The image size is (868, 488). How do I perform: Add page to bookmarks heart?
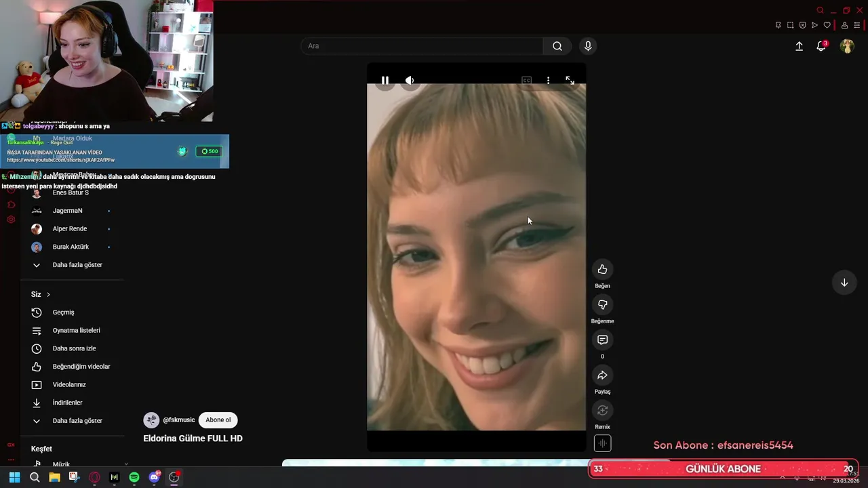point(827,25)
